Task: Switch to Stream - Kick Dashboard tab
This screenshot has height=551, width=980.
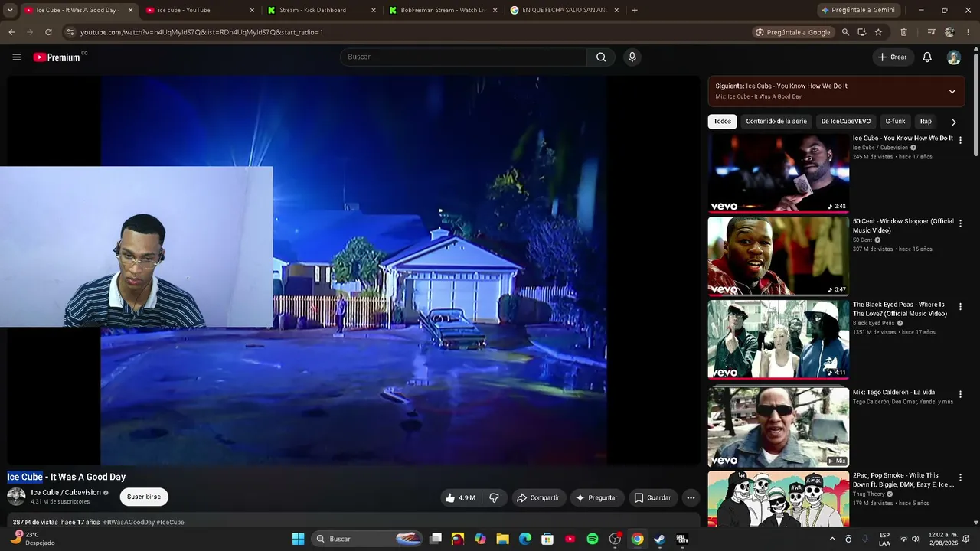Action: [x=322, y=10]
